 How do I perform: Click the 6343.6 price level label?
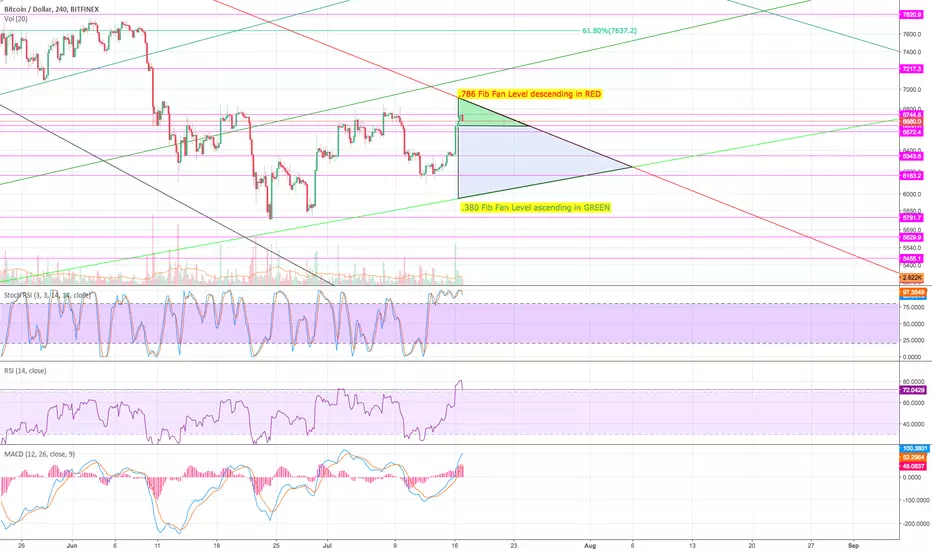point(911,156)
